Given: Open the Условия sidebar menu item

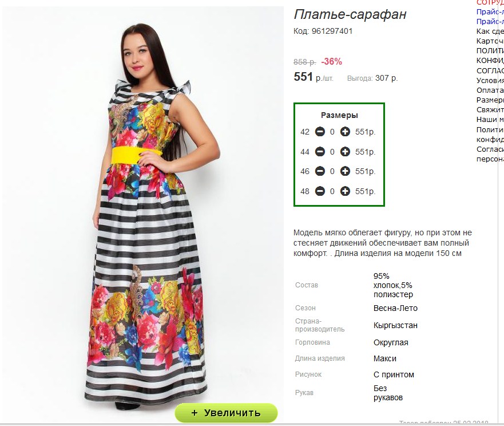Looking at the screenshot, I should tap(490, 80).
